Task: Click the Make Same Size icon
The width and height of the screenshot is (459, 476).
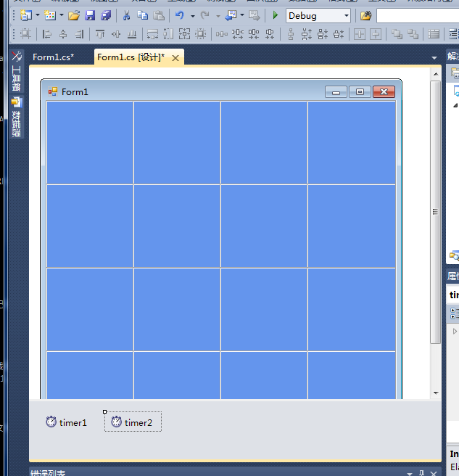Action: point(184,34)
